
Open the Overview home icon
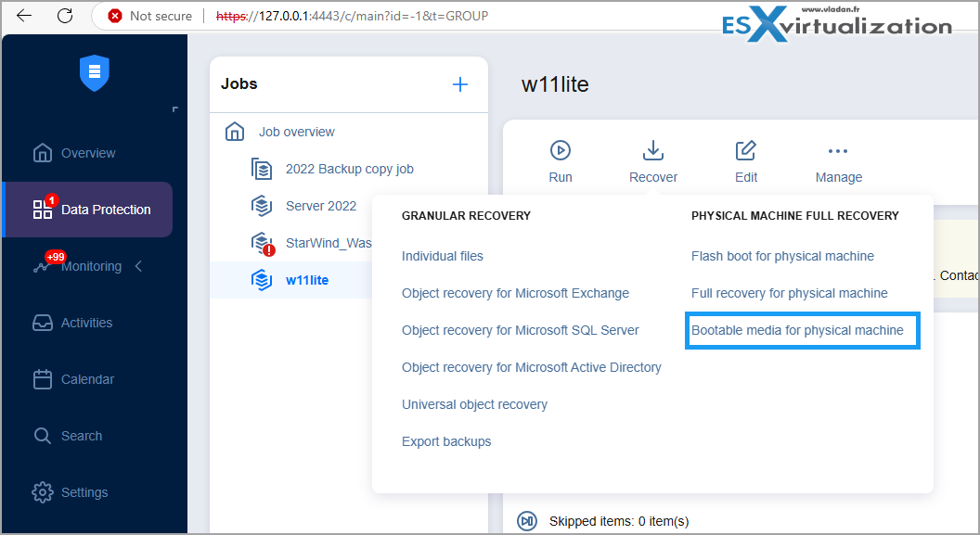[x=43, y=153]
